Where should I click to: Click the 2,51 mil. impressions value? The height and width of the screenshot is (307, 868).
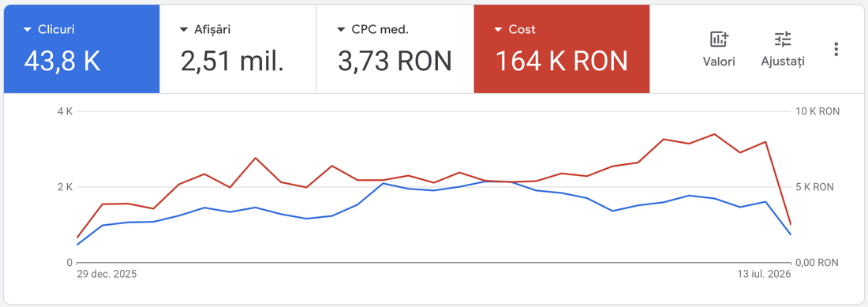232,61
